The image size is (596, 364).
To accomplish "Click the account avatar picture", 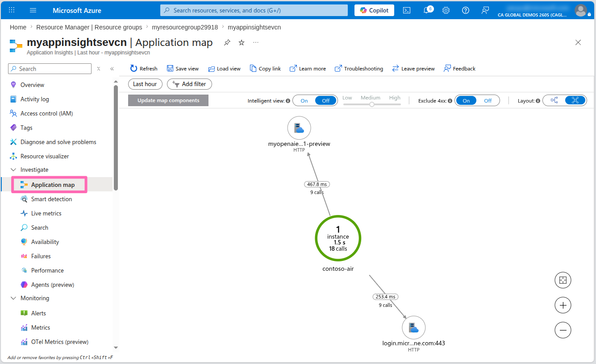I will coord(581,10).
